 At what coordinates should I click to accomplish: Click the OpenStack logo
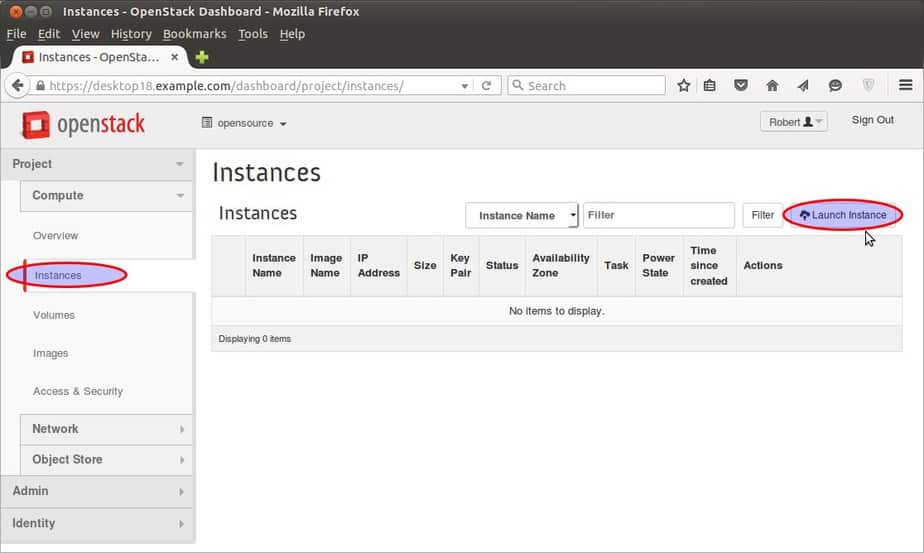[x=83, y=124]
